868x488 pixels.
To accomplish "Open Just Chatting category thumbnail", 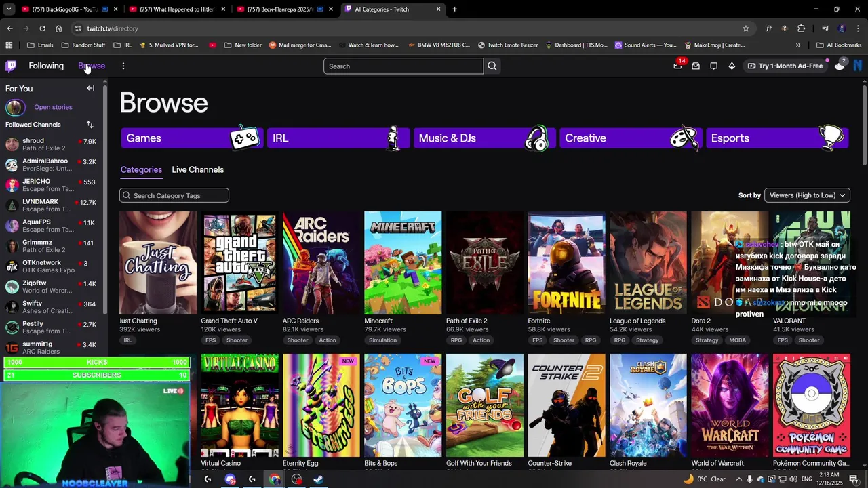I will pos(158,263).
